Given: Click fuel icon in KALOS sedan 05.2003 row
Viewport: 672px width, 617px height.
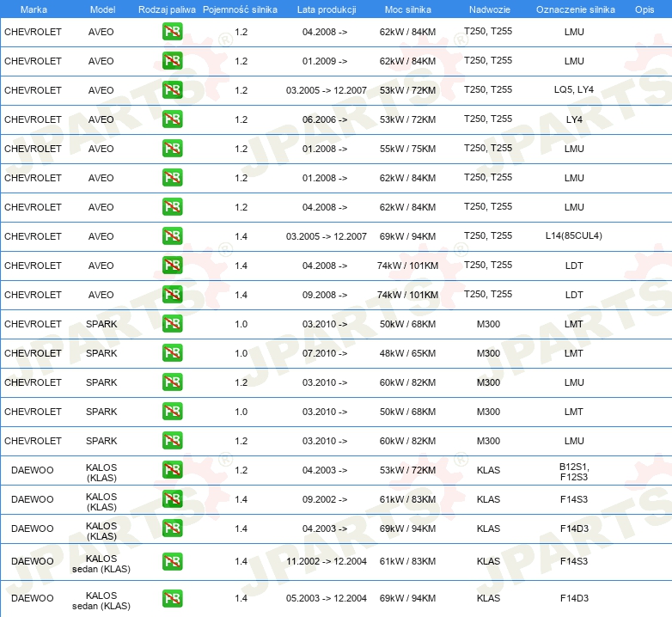Looking at the screenshot, I should pos(172,598).
